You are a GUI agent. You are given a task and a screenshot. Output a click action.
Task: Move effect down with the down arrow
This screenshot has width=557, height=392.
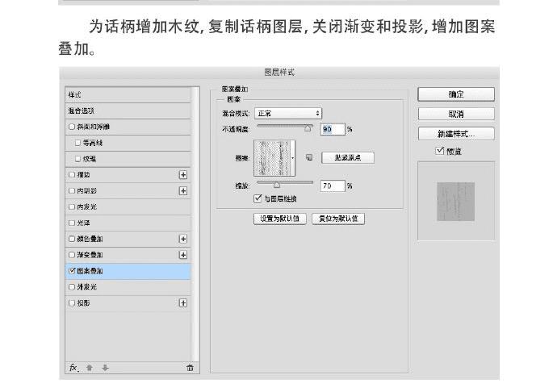[x=105, y=368]
